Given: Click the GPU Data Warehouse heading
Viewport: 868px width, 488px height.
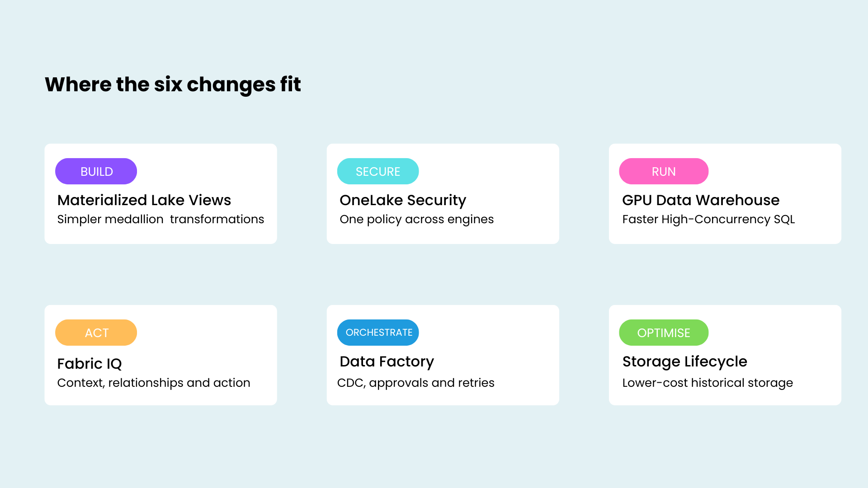Looking at the screenshot, I should tap(701, 200).
